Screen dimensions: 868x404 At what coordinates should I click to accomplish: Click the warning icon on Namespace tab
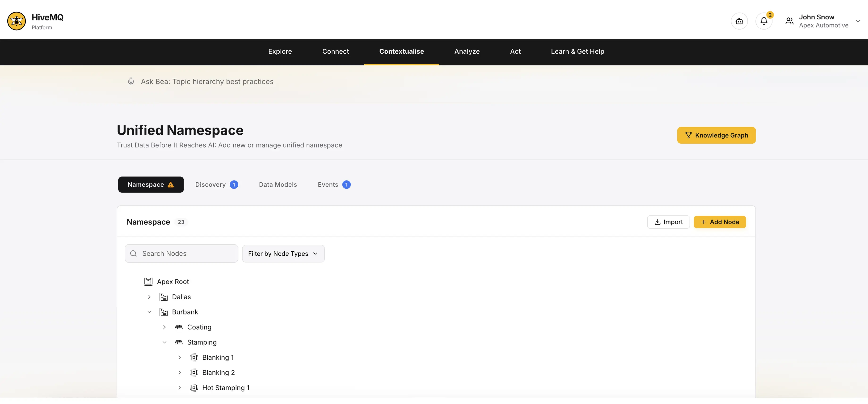click(171, 185)
